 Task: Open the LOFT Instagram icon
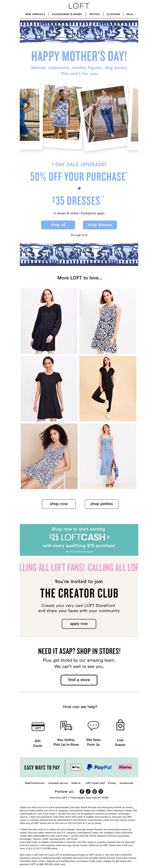[101, 792]
